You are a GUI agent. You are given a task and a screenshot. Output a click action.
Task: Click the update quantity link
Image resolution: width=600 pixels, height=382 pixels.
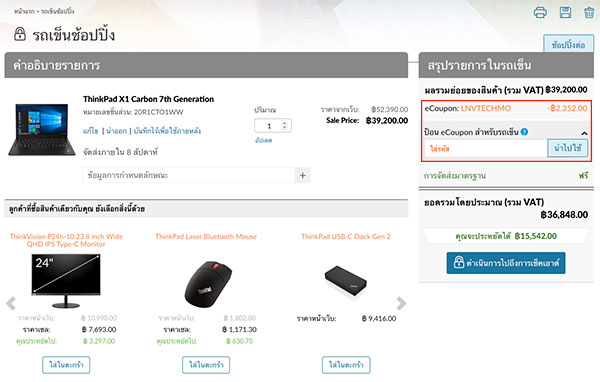263,140
